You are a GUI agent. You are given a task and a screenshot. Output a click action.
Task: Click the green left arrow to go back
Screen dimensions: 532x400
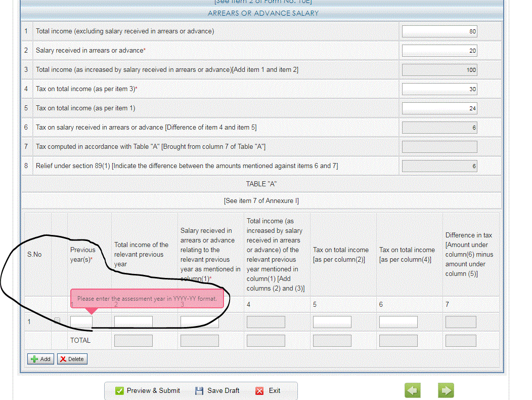(x=412, y=390)
